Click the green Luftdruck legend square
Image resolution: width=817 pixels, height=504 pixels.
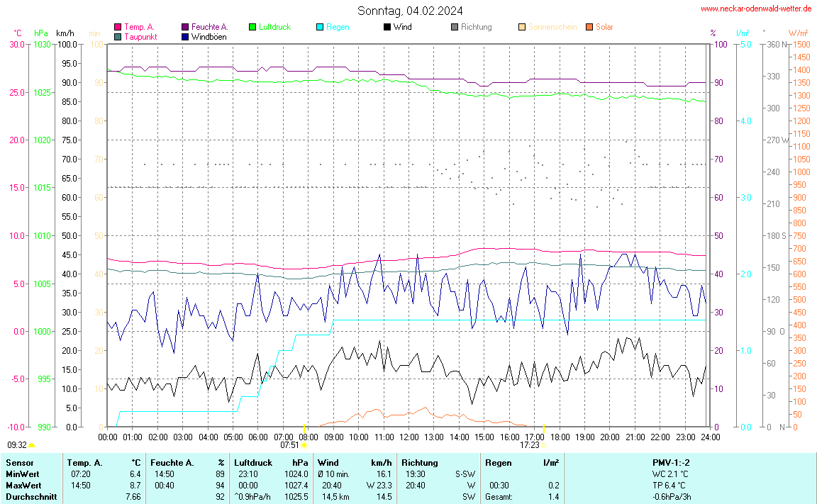coord(252,27)
